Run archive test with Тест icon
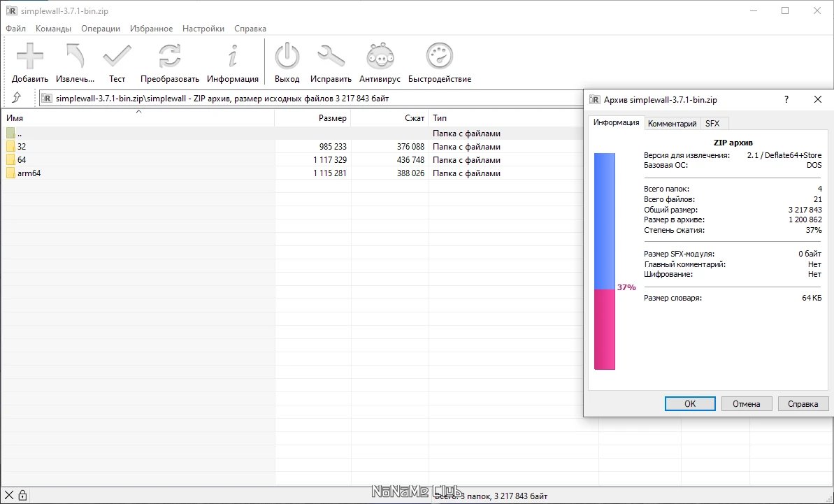834x504 pixels. (x=117, y=57)
